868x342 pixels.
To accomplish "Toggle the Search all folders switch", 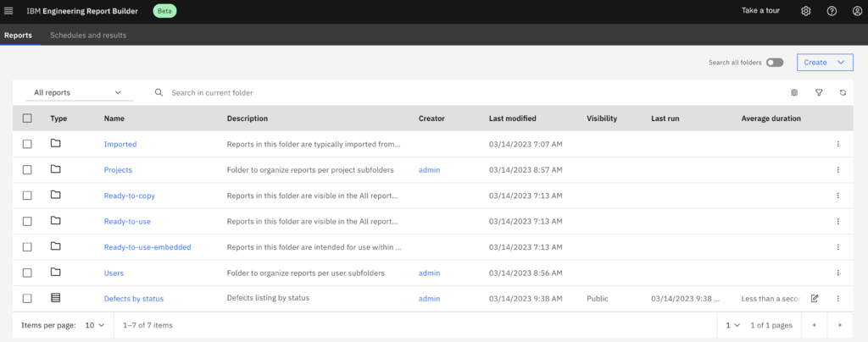I will tap(775, 63).
